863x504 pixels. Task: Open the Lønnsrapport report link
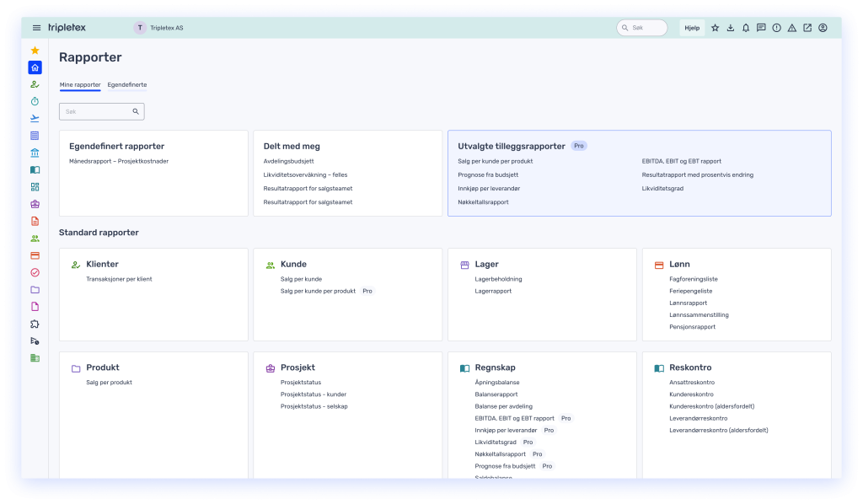click(688, 303)
